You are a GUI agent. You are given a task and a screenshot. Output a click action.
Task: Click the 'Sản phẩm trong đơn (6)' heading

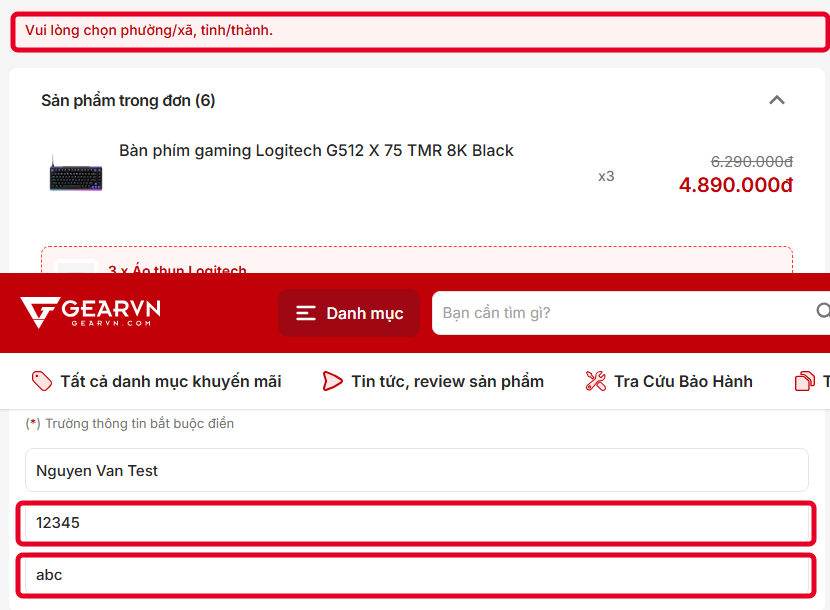point(128,101)
